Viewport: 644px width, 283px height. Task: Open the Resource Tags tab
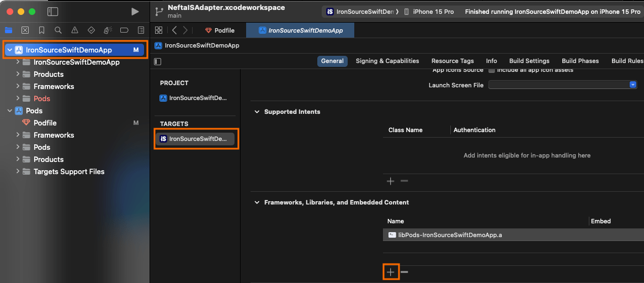click(x=453, y=61)
